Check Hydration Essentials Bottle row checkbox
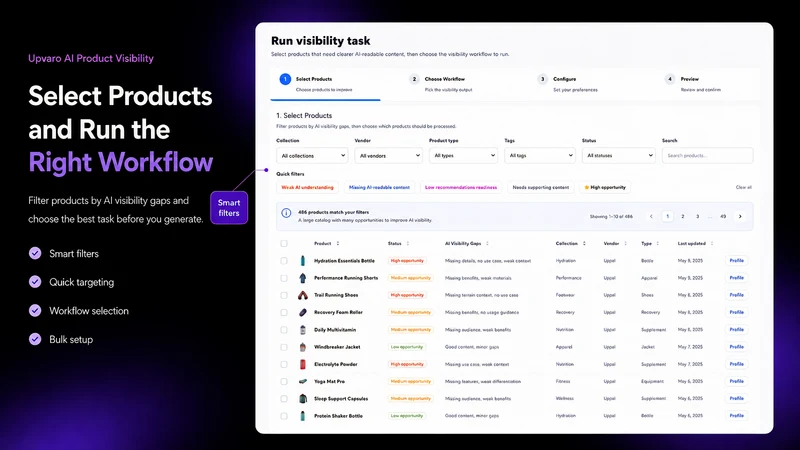This screenshot has height=450, width=800. (284, 261)
